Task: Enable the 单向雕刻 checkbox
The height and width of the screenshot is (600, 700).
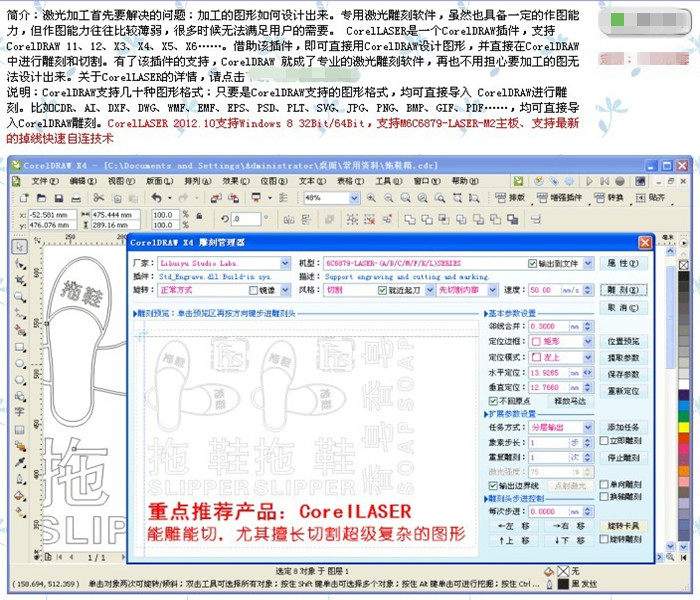Action: [604, 484]
